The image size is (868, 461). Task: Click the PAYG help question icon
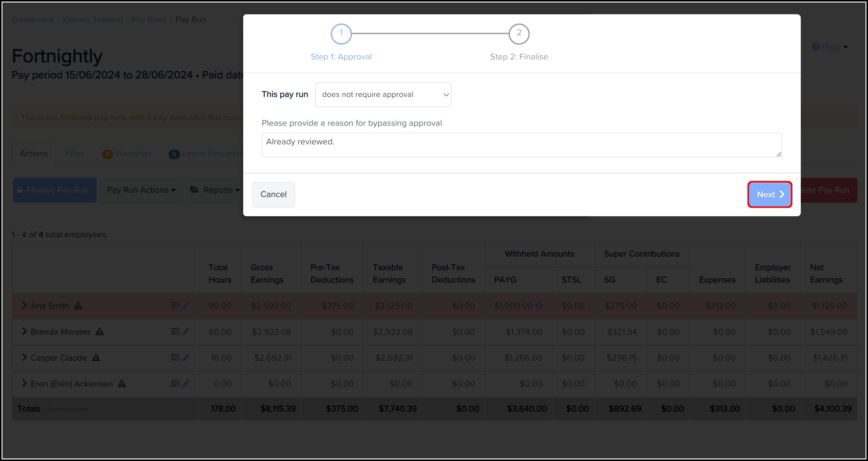pos(539,306)
